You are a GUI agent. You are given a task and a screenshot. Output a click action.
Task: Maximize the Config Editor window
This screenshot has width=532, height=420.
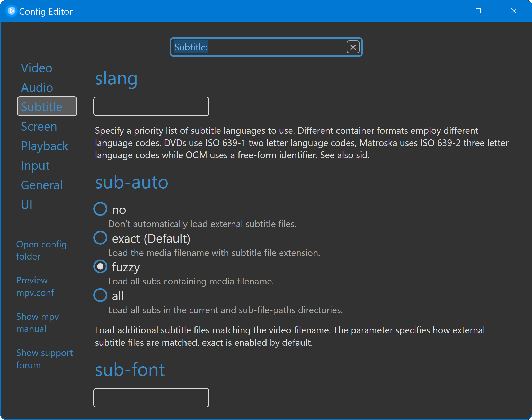(x=478, y=11)
